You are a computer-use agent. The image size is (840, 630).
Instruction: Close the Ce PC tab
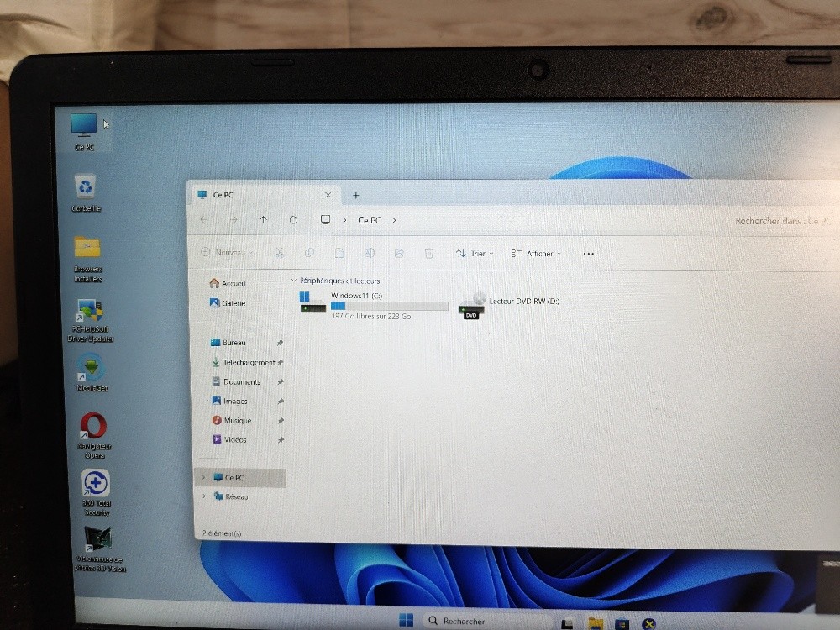click(328, 195)
